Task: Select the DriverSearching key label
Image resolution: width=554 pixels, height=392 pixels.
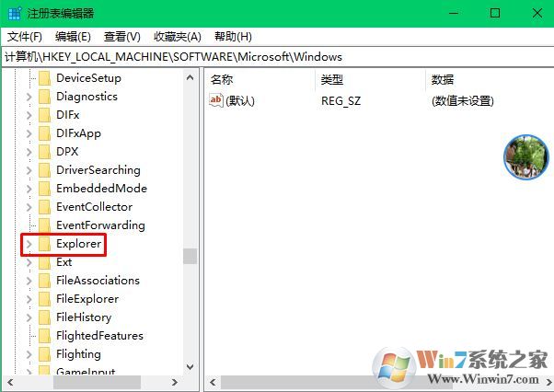Action: [x=98, y=170]
